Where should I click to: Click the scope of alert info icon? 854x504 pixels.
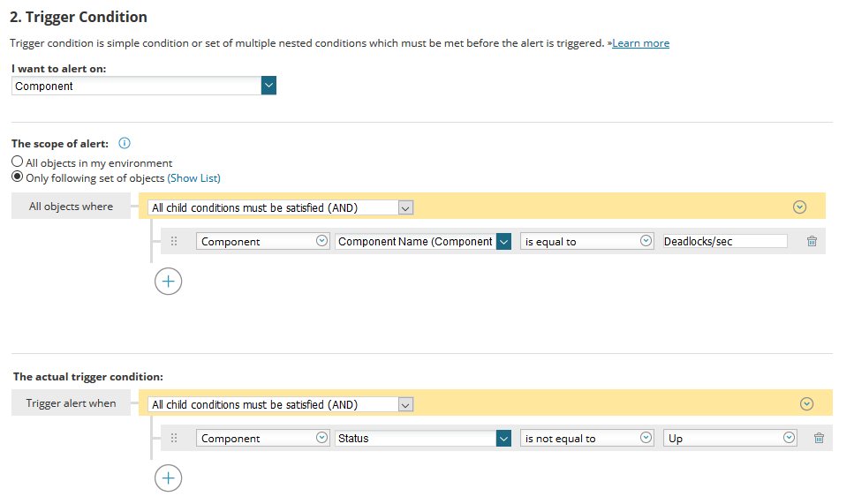[x=125, y=143]
